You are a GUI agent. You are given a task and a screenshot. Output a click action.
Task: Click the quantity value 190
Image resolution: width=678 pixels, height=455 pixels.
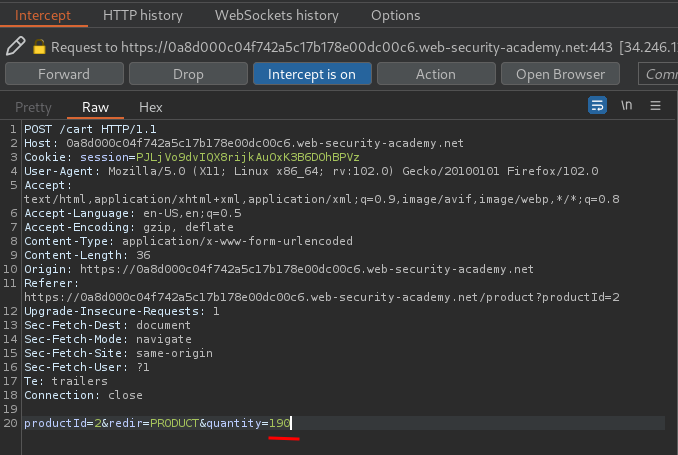click(x=279, y=423)
